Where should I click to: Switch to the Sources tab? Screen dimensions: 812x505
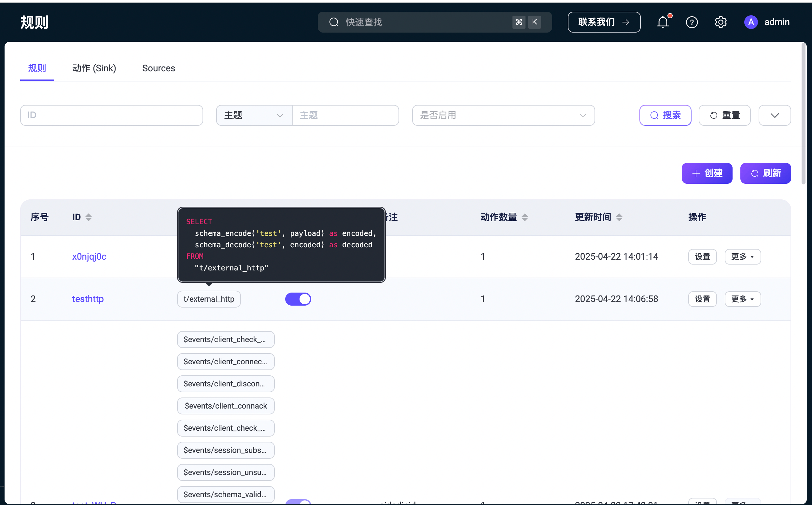tap(159, 68)
